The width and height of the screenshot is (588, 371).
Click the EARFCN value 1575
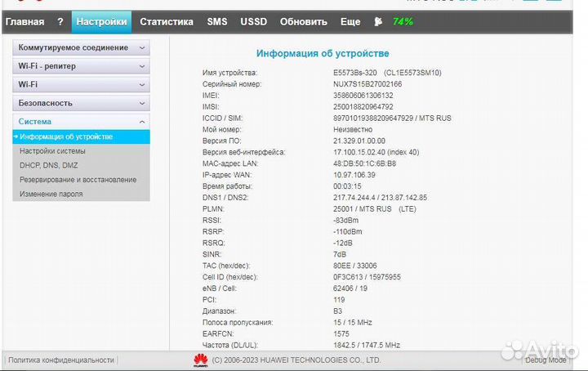click(341, 334)
